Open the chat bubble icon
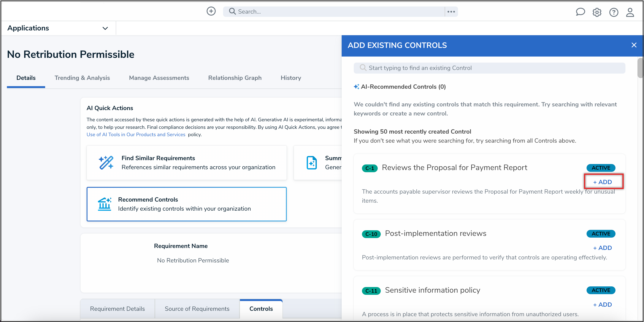Viewport: 644px width, 322px height. tap(580, 12)
